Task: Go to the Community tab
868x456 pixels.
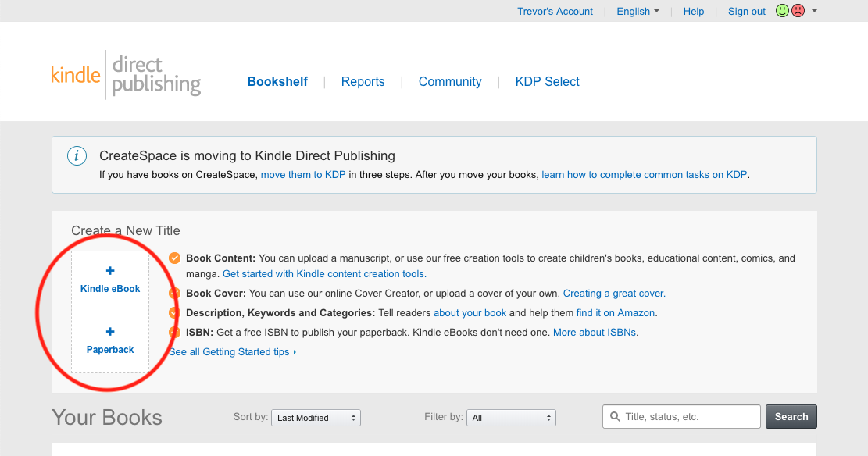Action: pos(450,82)
